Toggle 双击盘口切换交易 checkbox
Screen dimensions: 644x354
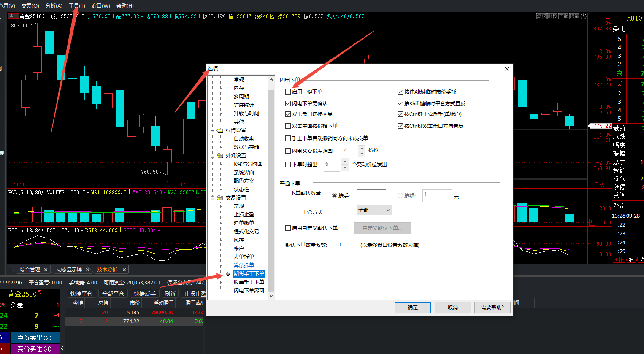288,114
